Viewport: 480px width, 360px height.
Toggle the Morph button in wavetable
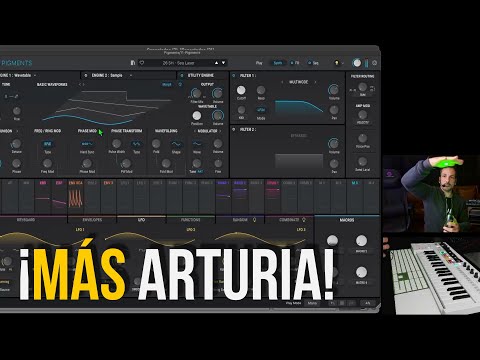pos(167,85)
